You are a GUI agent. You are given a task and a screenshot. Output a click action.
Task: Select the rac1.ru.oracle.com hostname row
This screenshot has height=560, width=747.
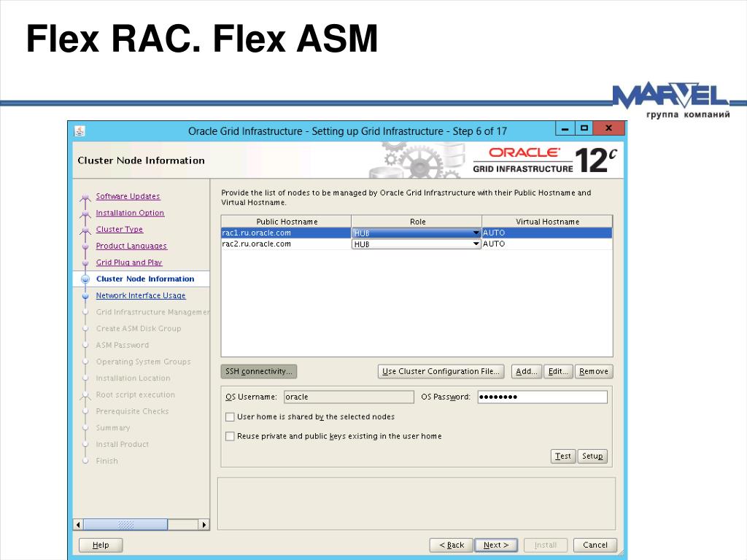point(286,233)
